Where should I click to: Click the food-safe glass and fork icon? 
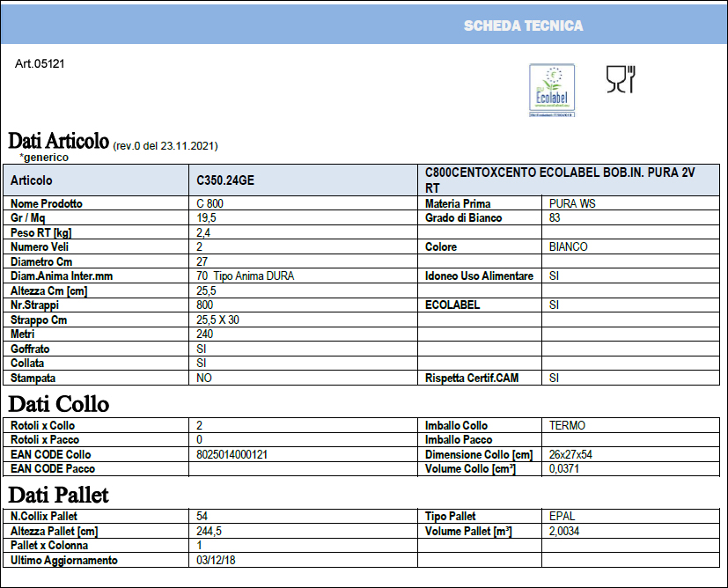[621, 79]
